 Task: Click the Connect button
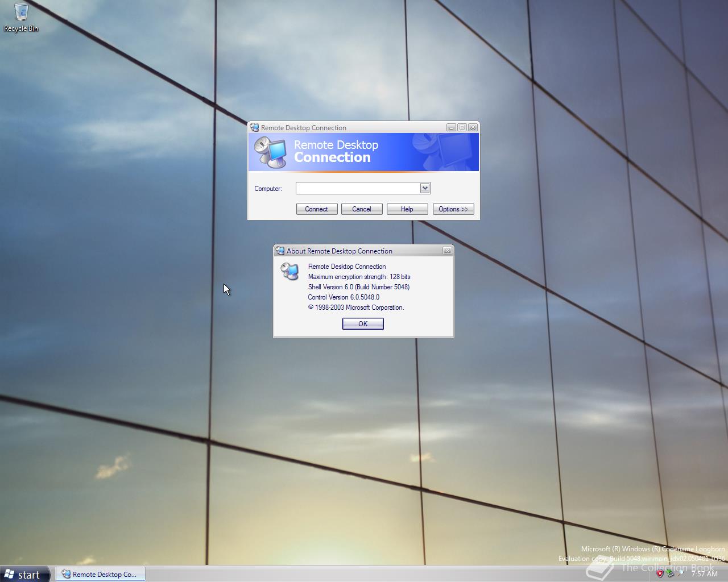pos(317,209)
